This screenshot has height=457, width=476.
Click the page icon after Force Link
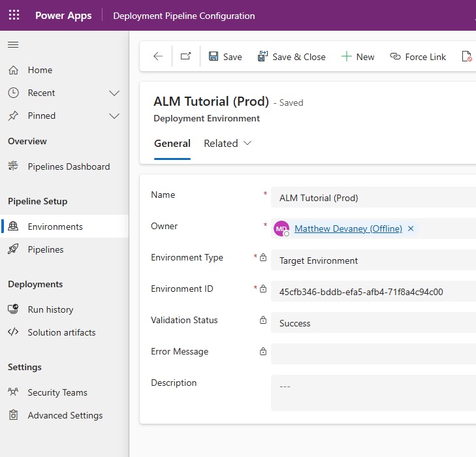(467, 56)
